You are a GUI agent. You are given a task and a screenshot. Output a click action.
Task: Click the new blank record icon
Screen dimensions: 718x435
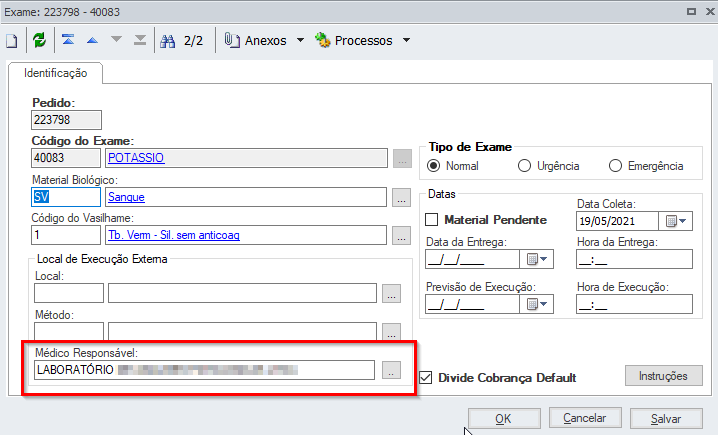click(12, 41)
